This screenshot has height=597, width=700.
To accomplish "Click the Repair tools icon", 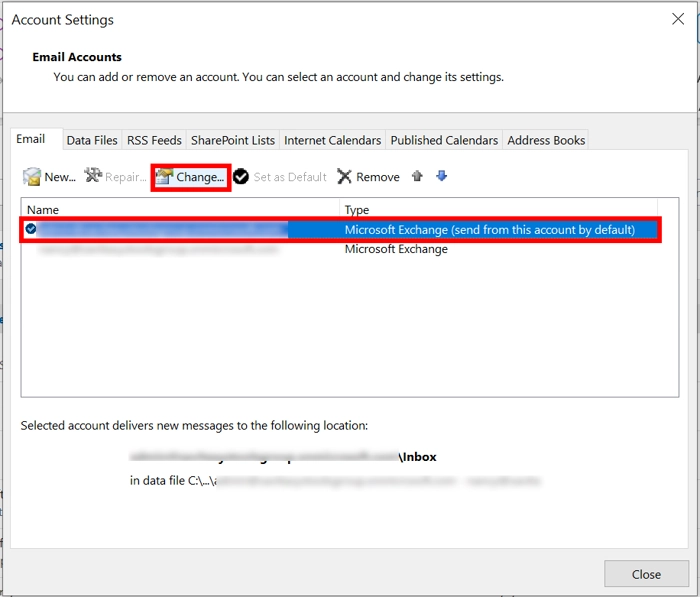I will click(94, 177).
